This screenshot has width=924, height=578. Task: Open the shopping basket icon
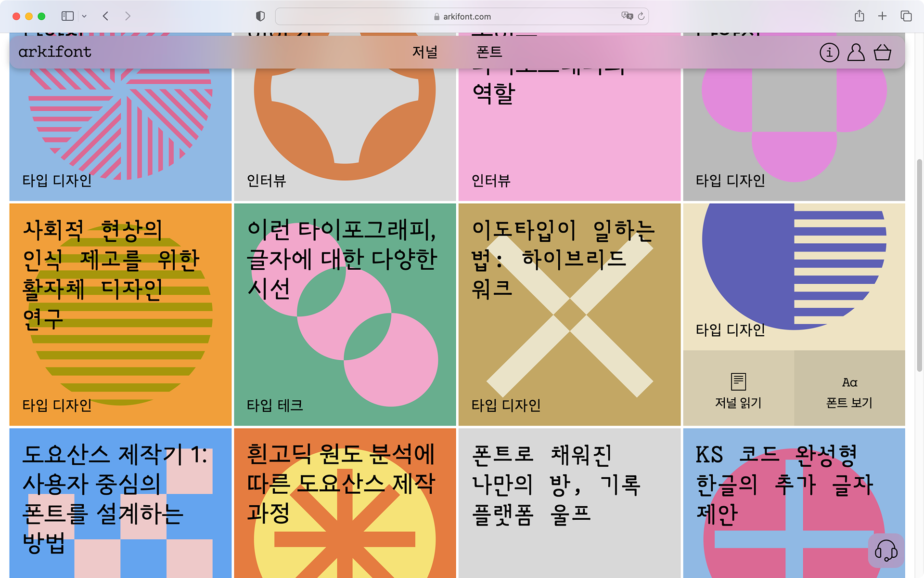tap(882, 53)
